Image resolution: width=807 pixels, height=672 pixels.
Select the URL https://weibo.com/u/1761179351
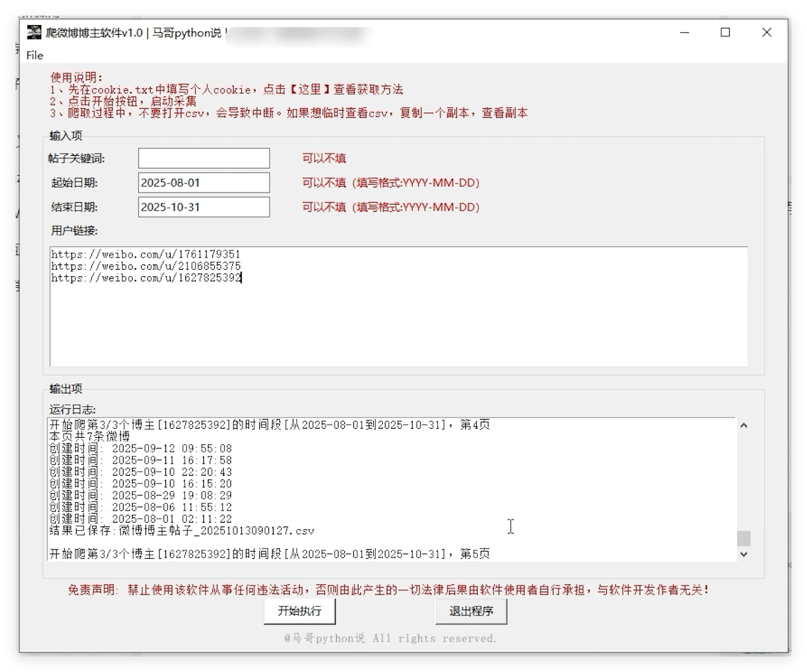pyautogui.click(x=145, y=254)
